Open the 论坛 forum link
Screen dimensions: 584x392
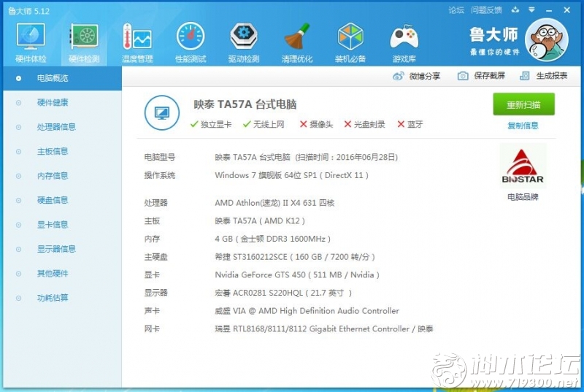click(456, 10)
